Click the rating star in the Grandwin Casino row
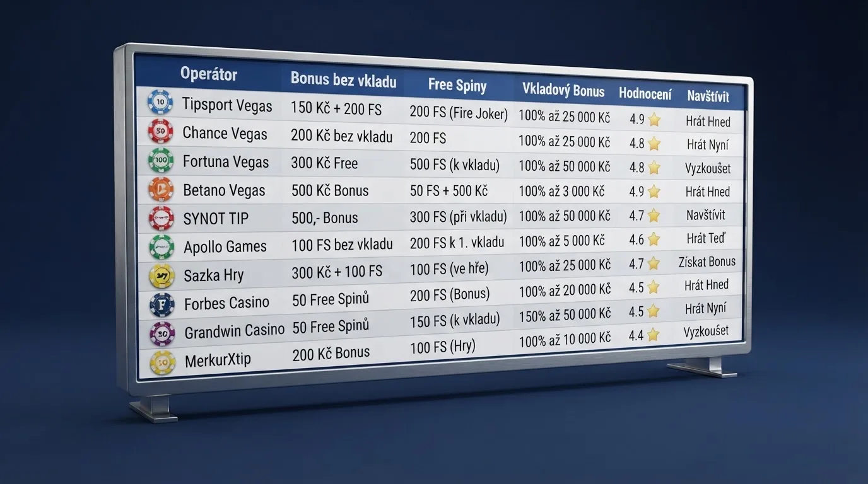The width and height of the screenshot is (868, 484). coord(653,311)
